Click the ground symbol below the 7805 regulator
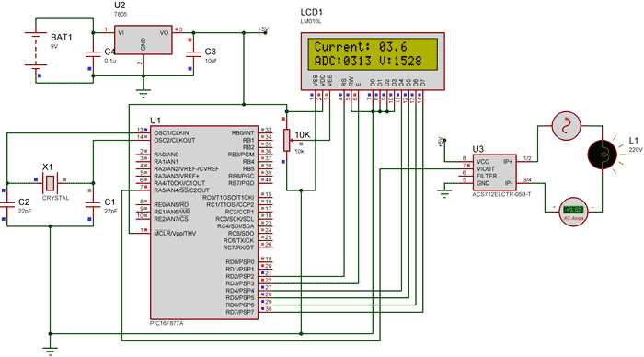 (x=143, y=93)
